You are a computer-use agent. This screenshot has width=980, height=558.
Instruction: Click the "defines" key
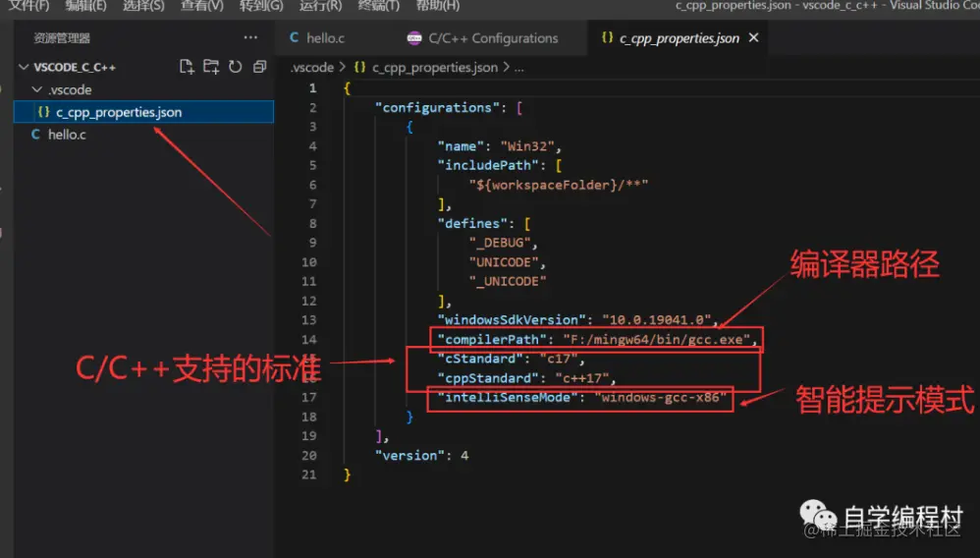tap(472, 223)
